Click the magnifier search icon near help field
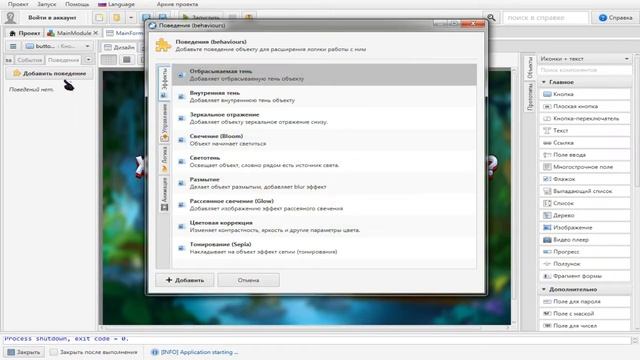Screen dimensions: 640x360 (x=491, y=18)
